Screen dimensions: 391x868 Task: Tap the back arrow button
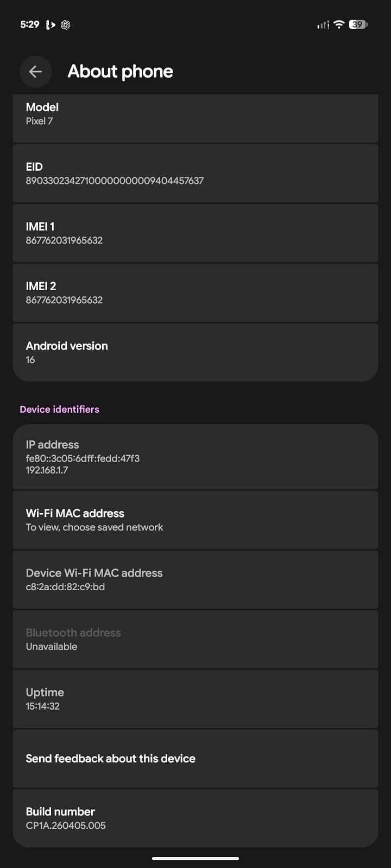(x=35, y=72)
